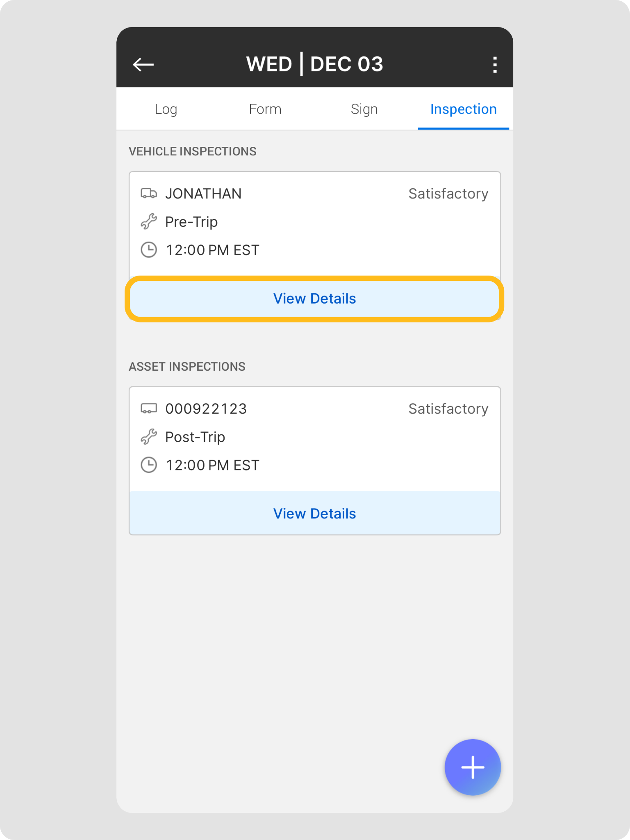Tap the Satisfactory status on vehicle card
This screenshot has width=630, height=840.
click(x=448, y=194)
